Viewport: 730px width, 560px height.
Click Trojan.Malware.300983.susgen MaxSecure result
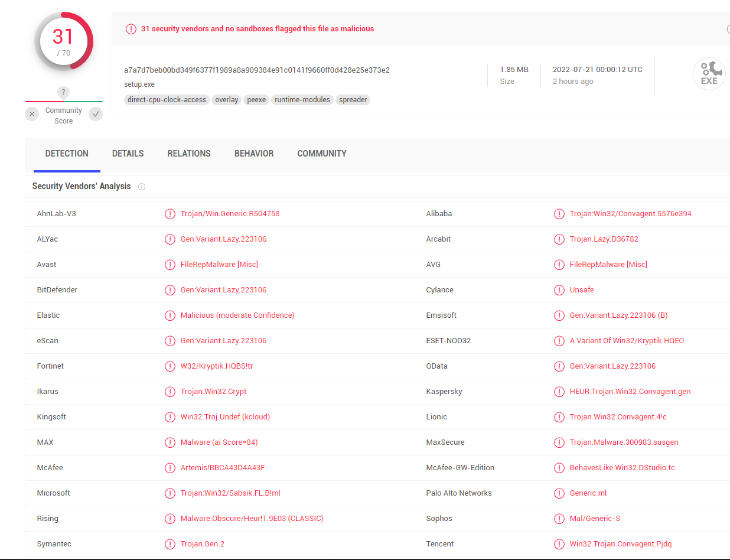624,442
